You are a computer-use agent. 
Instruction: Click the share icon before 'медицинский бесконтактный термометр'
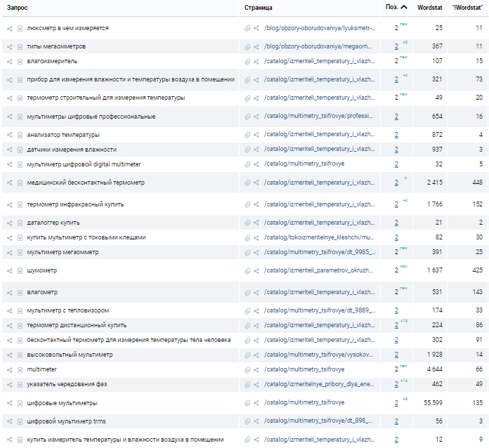(10, 183)
